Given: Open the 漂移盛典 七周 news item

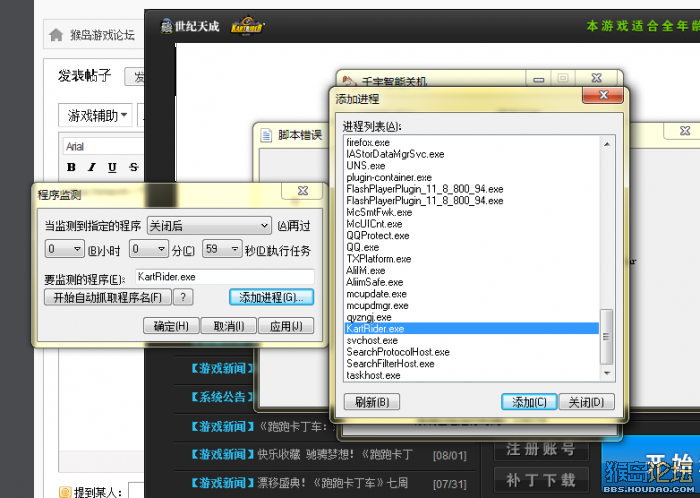Looking at the screenshot, I should point(333,483).
